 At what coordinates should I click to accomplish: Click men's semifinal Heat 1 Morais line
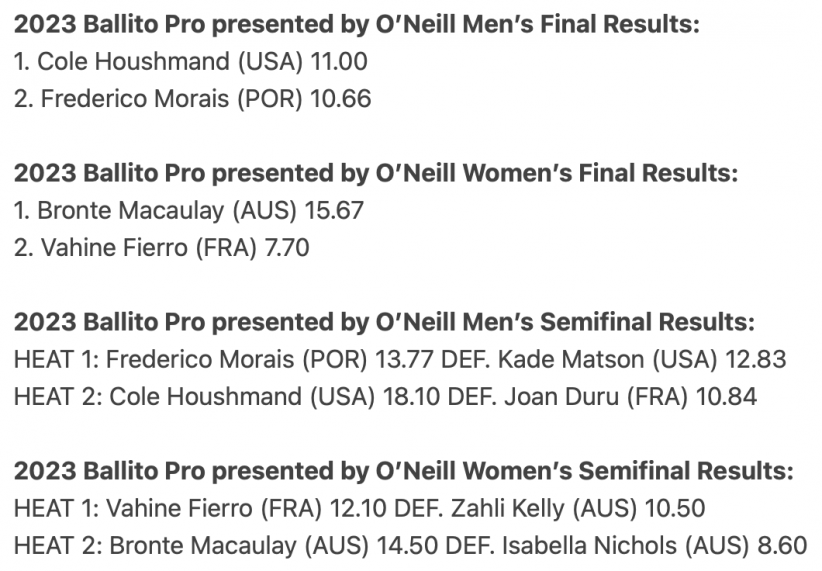[400, 360]
